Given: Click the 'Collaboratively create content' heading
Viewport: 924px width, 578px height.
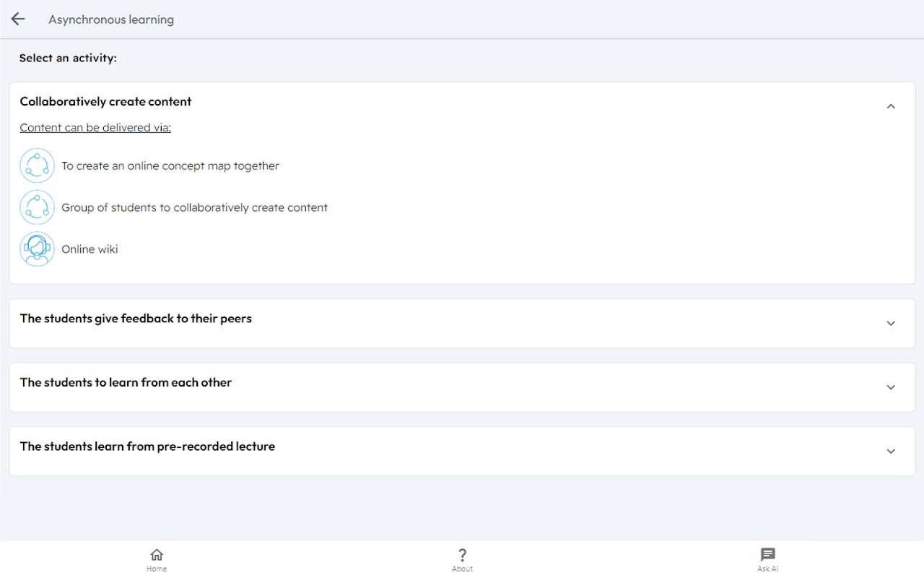Looking at the screenshot, I should [x=105, y=102].
